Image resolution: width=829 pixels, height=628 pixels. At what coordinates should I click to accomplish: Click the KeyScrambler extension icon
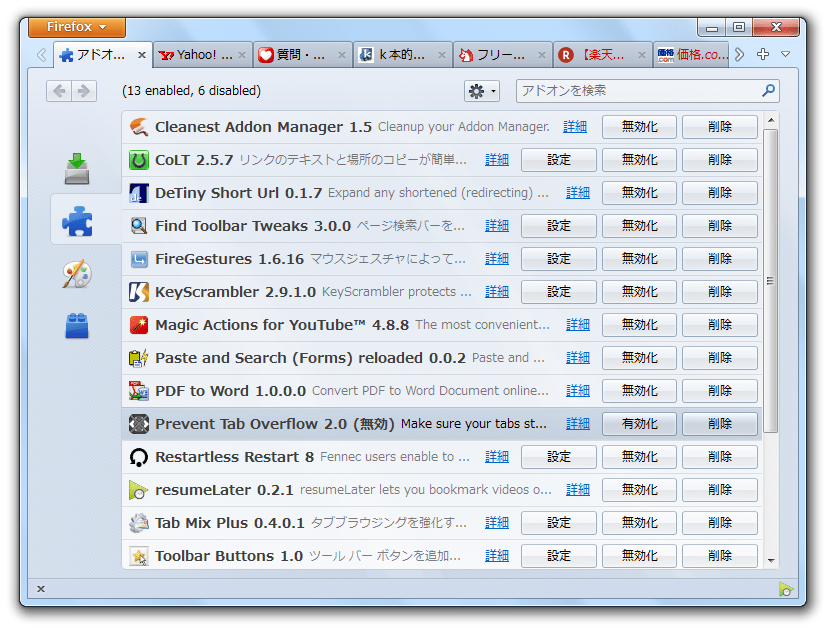click(x=139, y=292)
